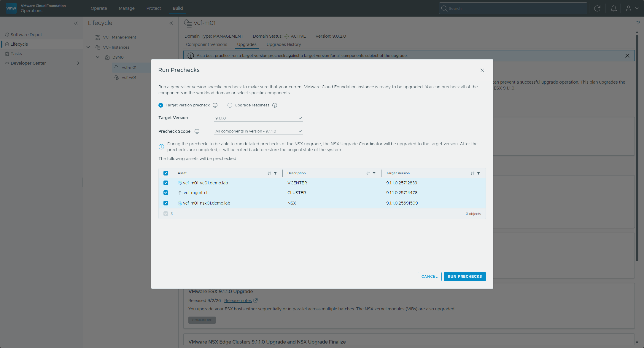This screenshot has height=348, width=644.
Task: Sort the Target Version column
Action: point(473,173)
